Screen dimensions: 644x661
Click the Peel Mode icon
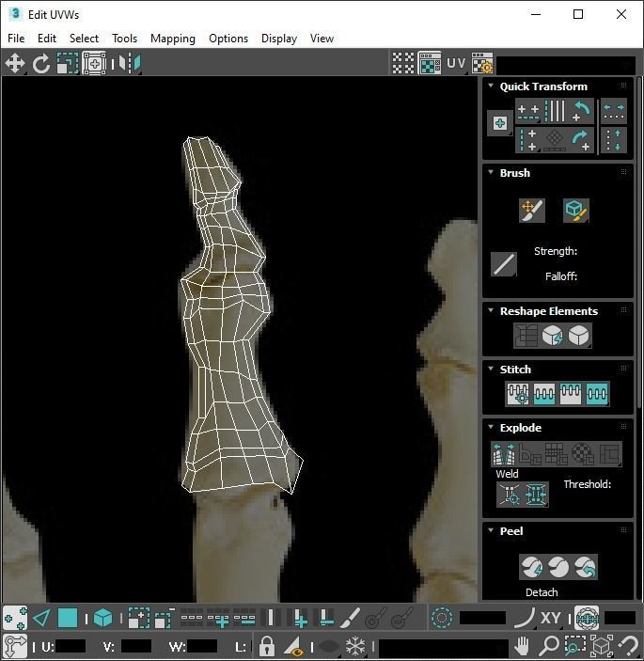pyautogui.click(x=558, y=567)
